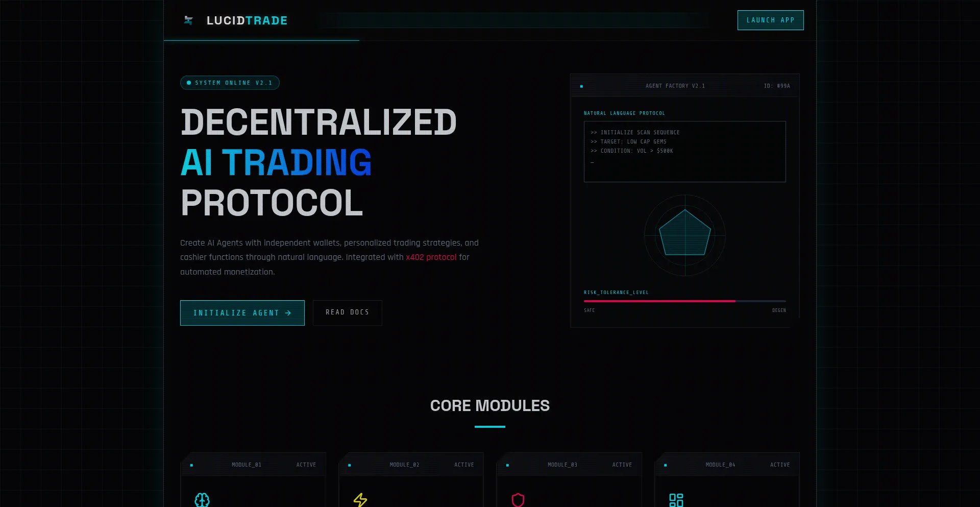Collapse the NATURAL LANGUAGE PROTOCOL section
980x507 pixels.
tap(625, 113)
